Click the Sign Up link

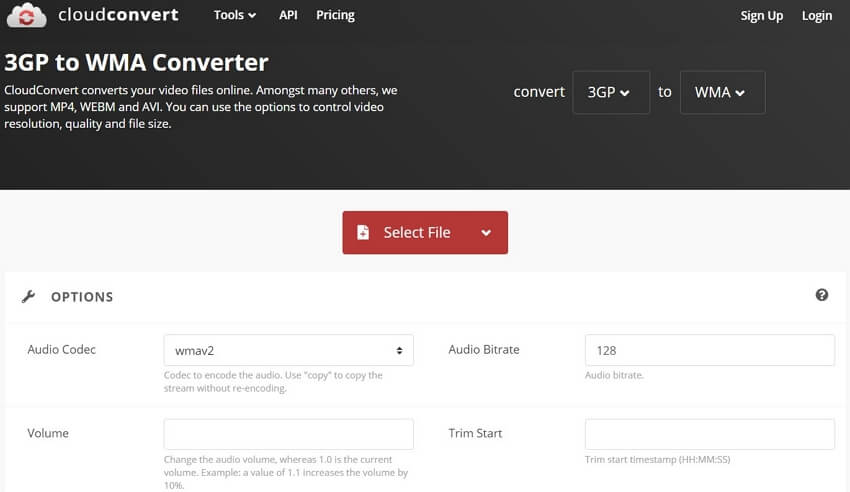click(x=762, y=16)
